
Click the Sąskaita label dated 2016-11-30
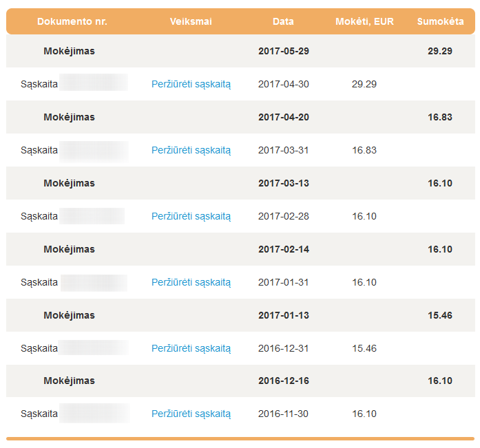pos(39,414)
